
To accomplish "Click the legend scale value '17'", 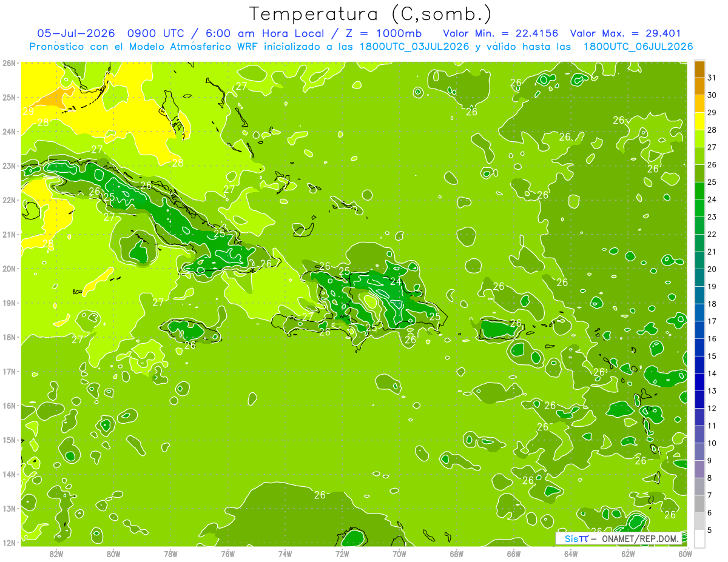I will (x=712, y=321).
